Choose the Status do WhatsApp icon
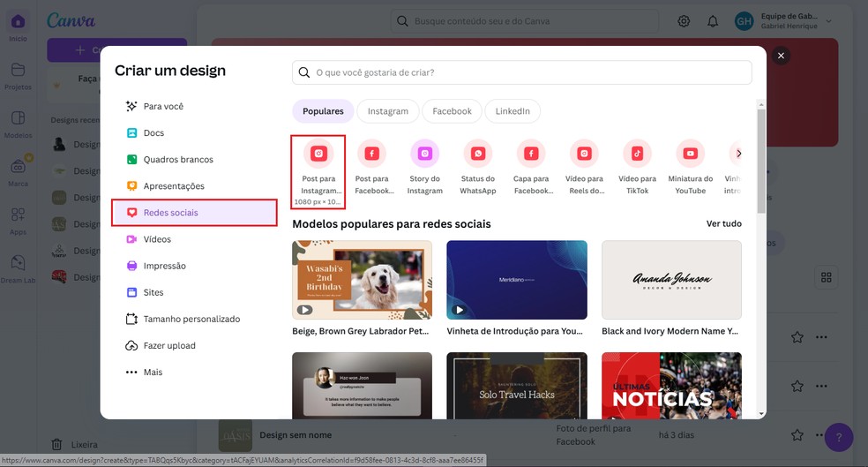This screenshot has width=868, height=467. pyautogui.click(x=477, y=154)
